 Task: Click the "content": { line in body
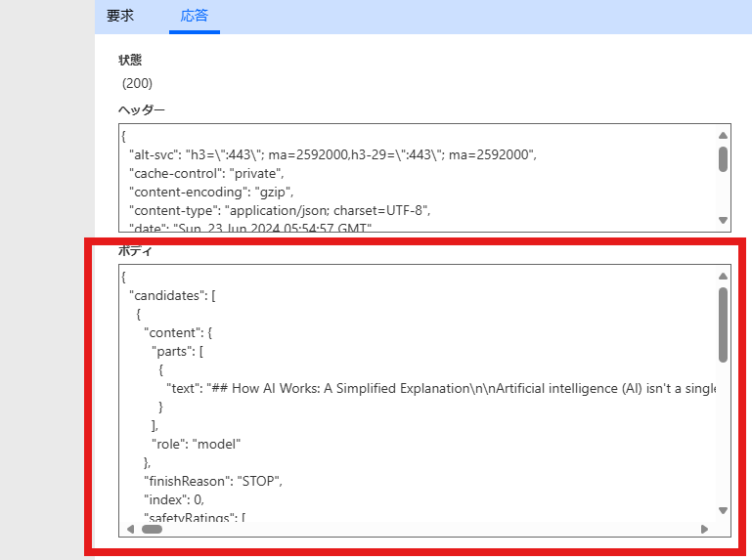pos(178,332)
